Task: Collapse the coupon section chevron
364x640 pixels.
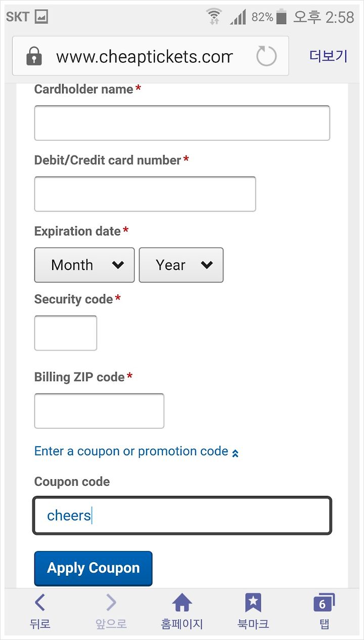Action: [x=235, y=453]
